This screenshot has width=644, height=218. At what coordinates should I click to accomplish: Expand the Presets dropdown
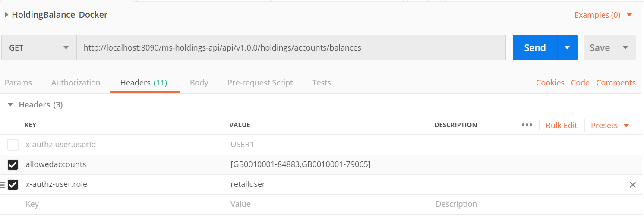pyautogui.click(x=609, y=126)
